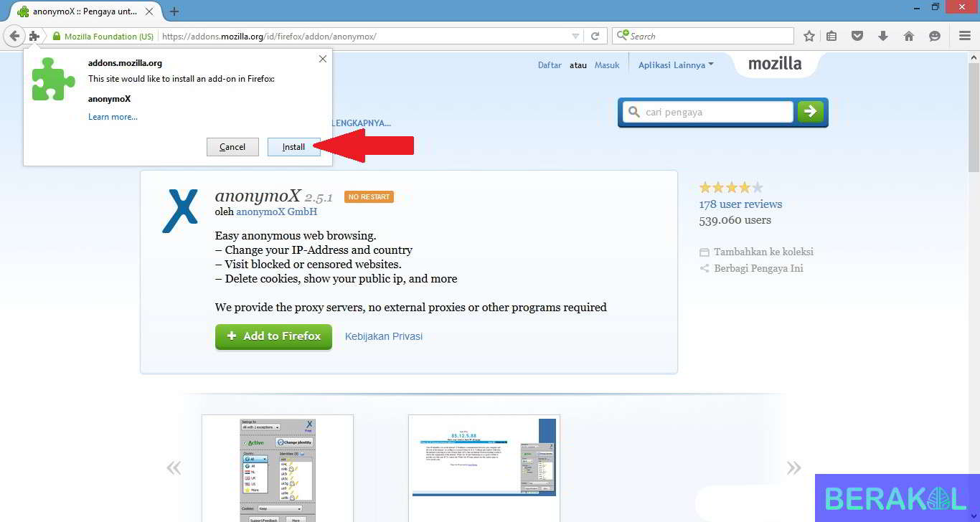The height and width of the screenshot is (522, 980).
Task: Click the add-on puzzle icon in address bar
Action: click(x=34, y=36)
